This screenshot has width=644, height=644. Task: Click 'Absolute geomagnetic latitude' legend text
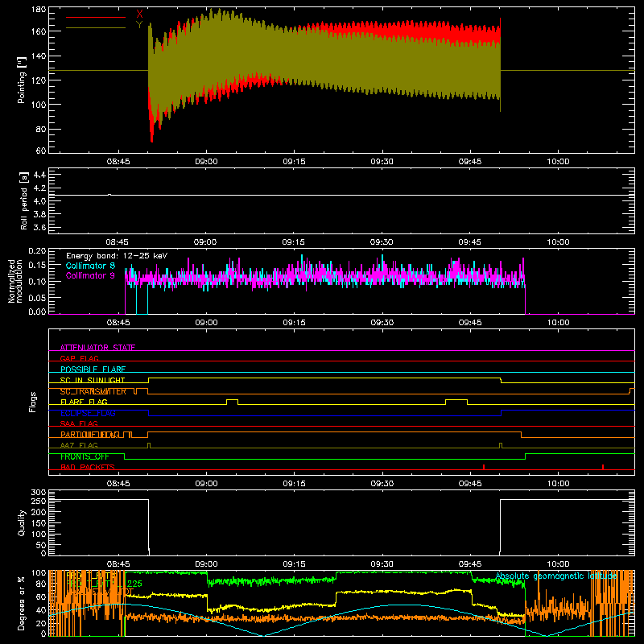coord(556,576)
